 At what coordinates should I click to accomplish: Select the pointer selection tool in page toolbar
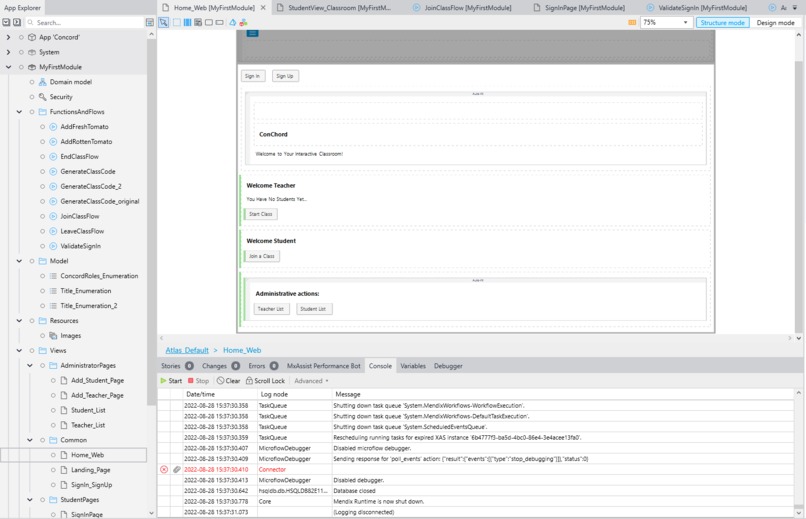[163, 23]
